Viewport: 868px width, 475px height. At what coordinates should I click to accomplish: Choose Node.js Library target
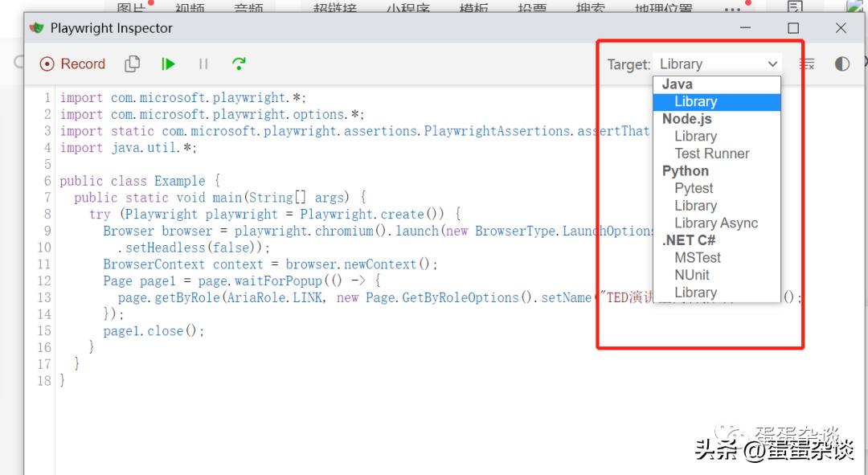coord(717,136)
